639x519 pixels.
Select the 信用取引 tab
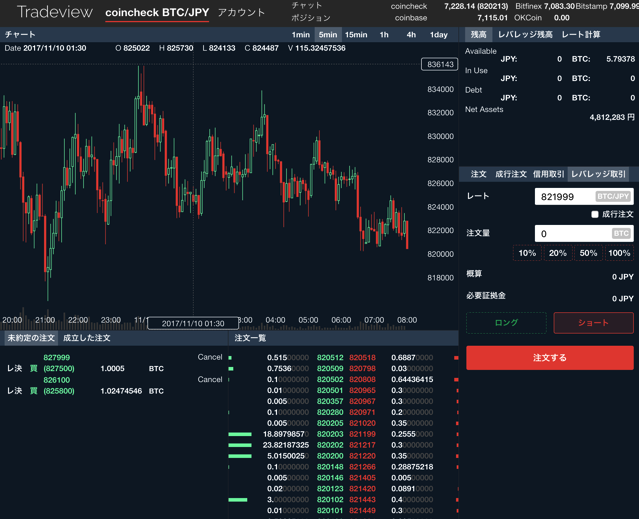(x=549, y=174)
